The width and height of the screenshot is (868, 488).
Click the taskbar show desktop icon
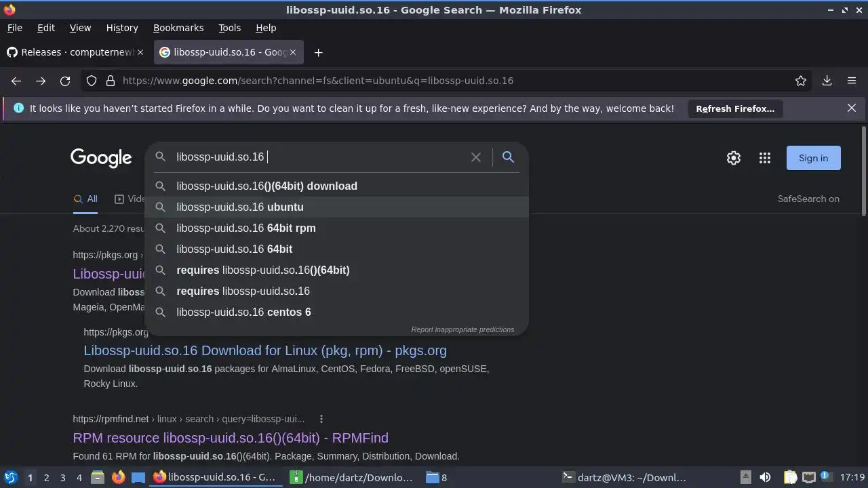138,477
